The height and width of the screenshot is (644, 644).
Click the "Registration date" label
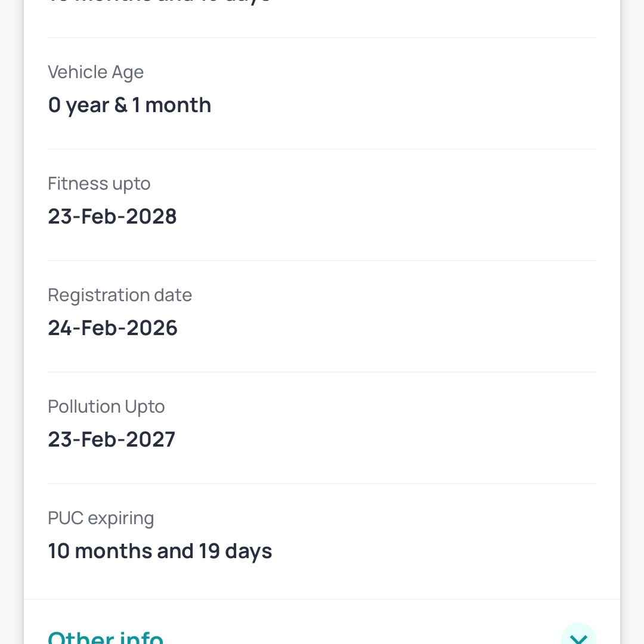point(120,295)
